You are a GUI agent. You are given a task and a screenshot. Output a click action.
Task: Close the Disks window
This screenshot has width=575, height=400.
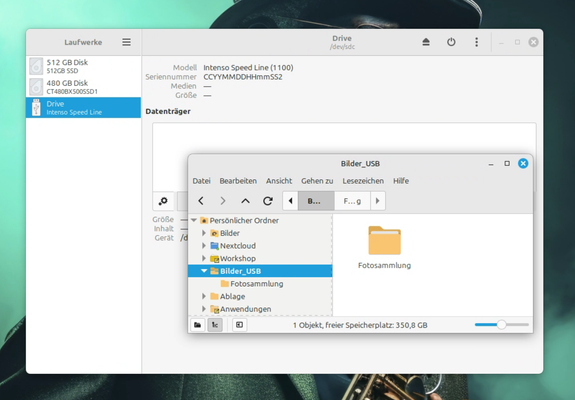[533, 42]
